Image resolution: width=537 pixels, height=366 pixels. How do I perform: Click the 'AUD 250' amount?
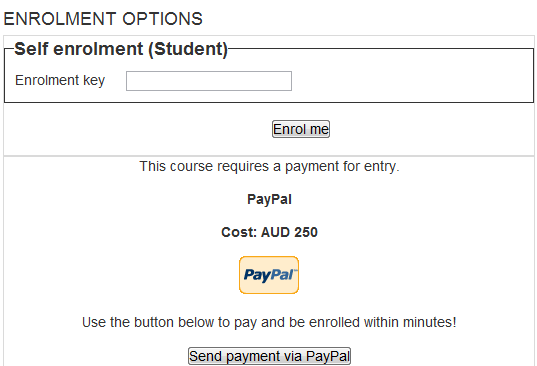[289, 232]
